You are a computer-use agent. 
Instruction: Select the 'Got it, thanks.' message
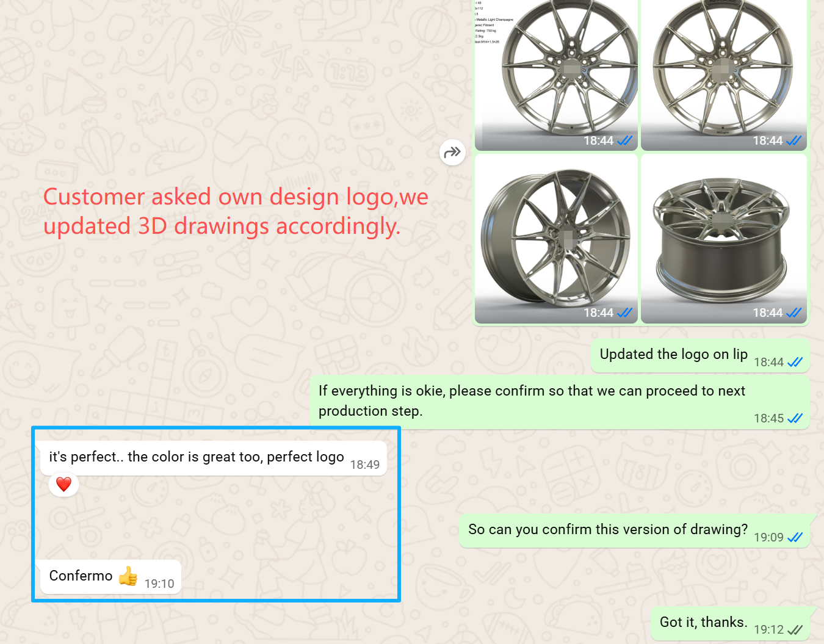(730, 623)
